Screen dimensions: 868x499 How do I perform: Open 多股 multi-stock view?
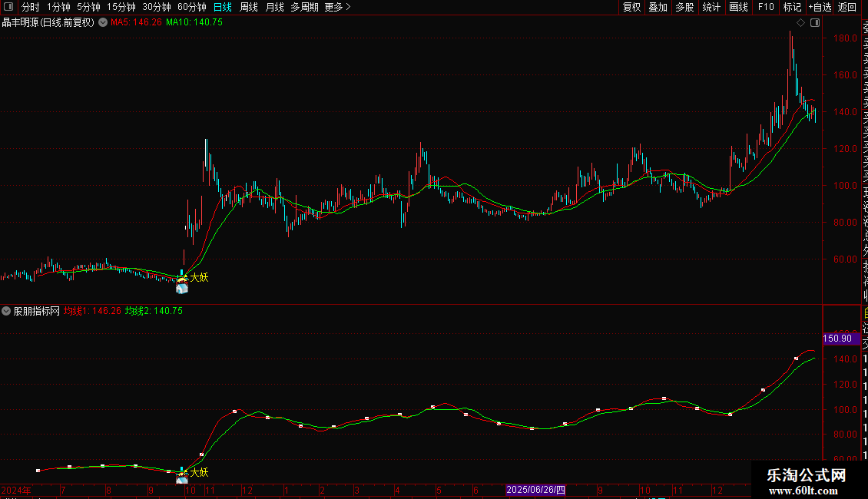(x=684, y=7)
